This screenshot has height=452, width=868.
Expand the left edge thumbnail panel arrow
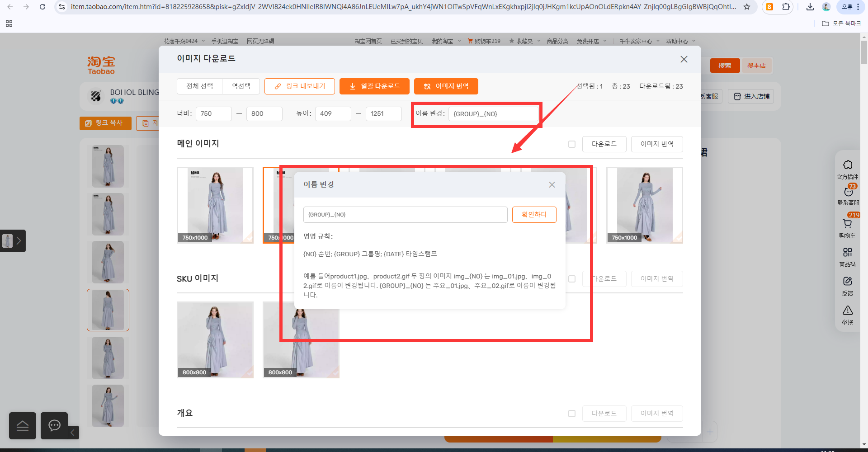pos(19,241)
